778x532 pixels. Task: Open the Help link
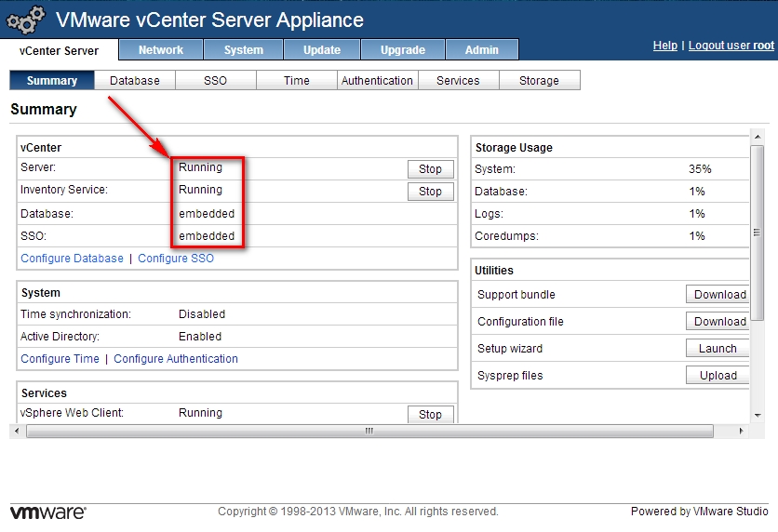click(664, 46)
